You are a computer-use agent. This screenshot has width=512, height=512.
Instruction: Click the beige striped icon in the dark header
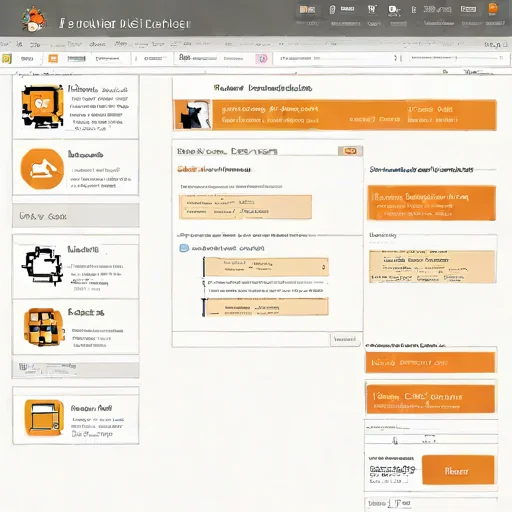307,9
